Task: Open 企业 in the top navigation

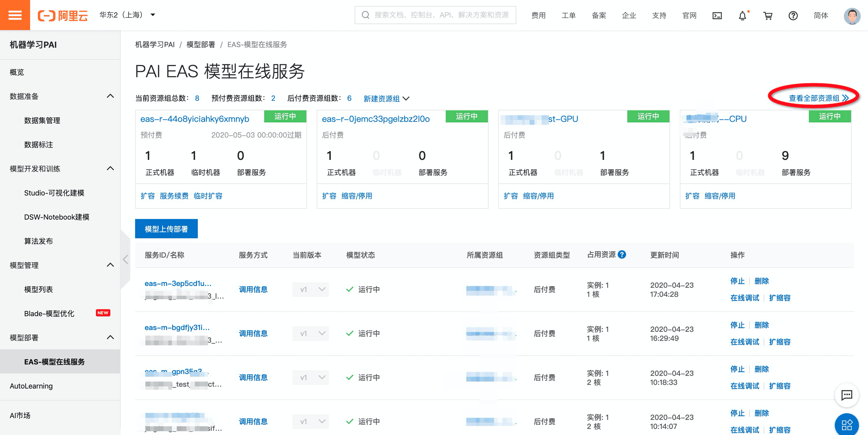Action: [x=629, y=15]
